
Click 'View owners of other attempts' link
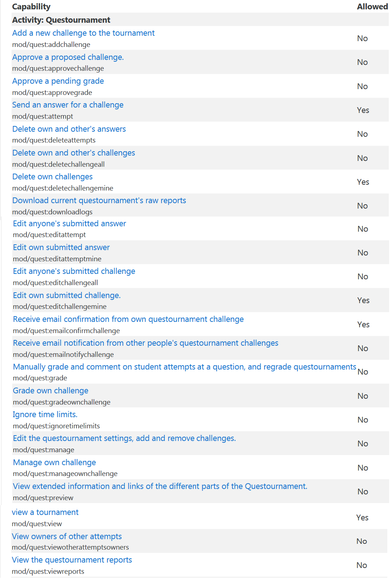pos(67,537)
